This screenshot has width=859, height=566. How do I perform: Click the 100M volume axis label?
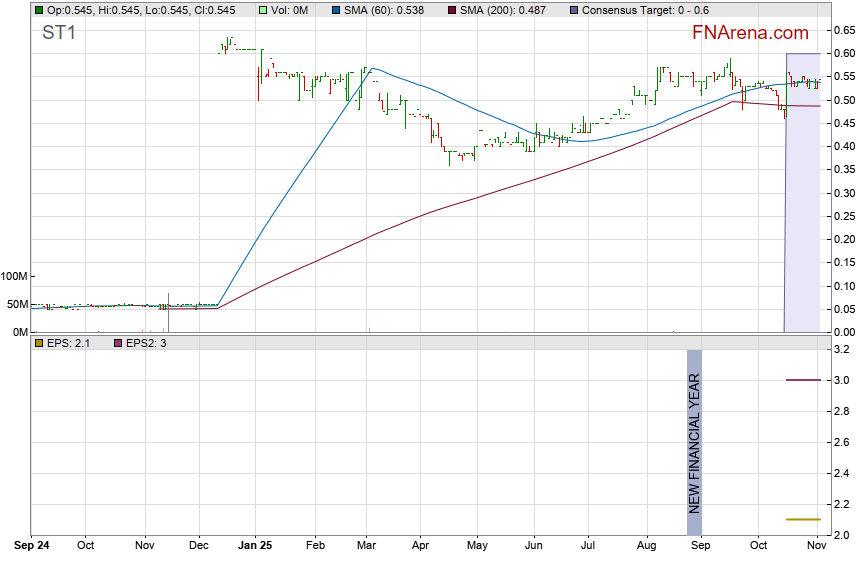pyautogui.click(x=14, y=276)
